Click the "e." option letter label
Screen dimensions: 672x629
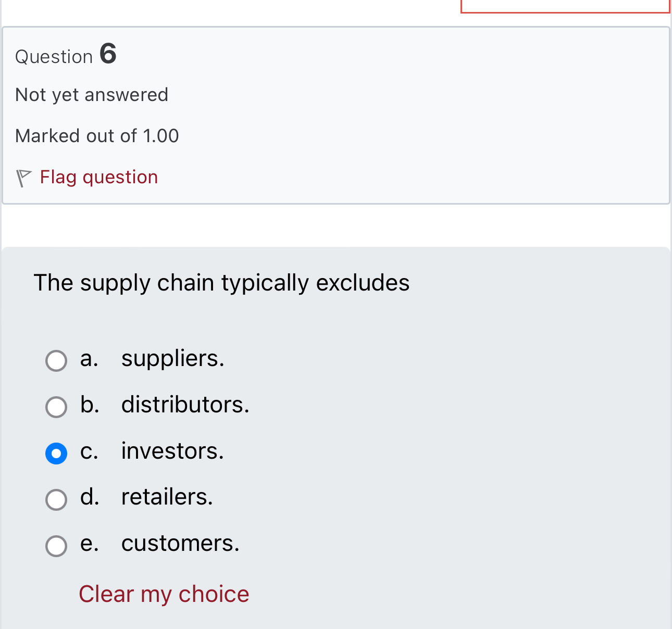(89, 543)
